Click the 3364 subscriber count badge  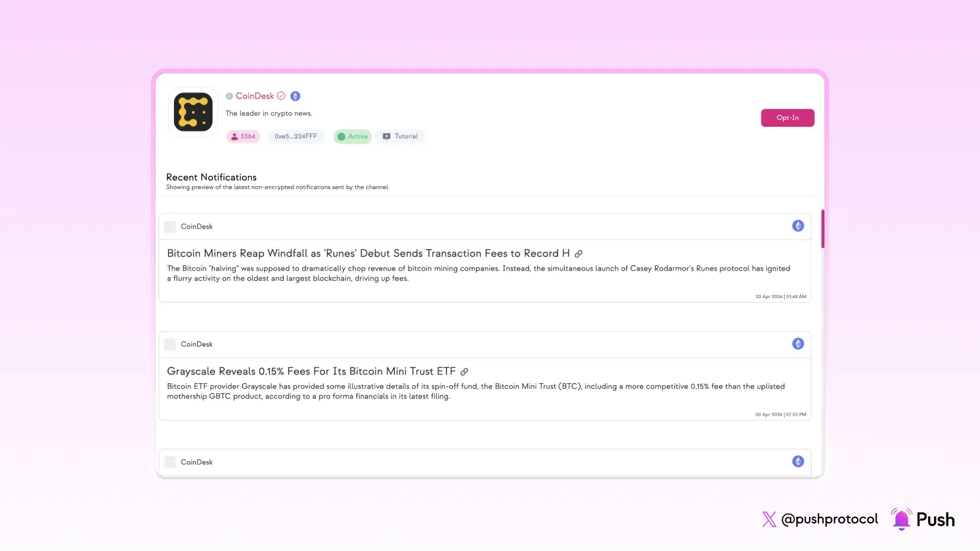tap(243, 137)
